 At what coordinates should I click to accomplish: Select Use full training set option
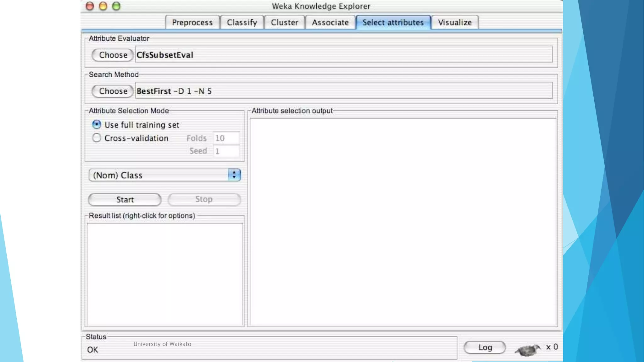coord(97,124)
